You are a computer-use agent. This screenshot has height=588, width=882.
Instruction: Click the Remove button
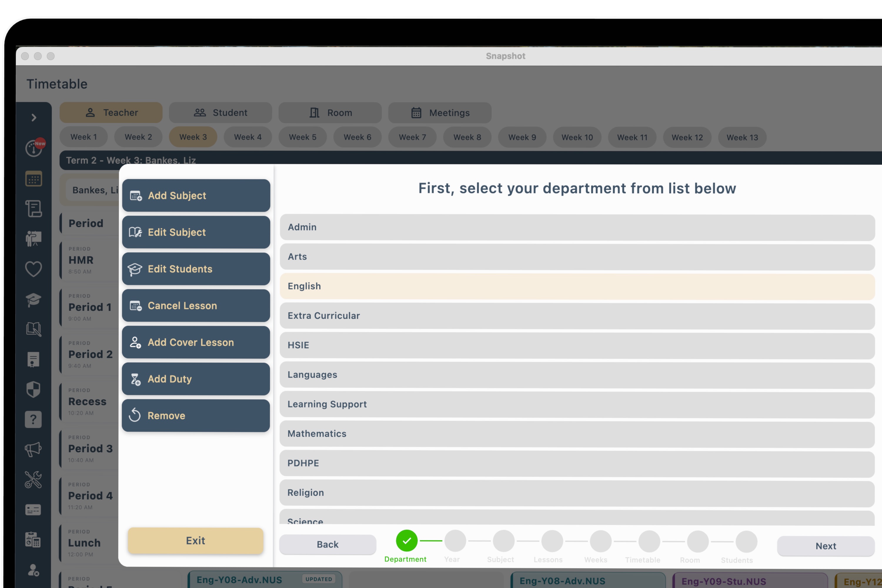(196, 415)
